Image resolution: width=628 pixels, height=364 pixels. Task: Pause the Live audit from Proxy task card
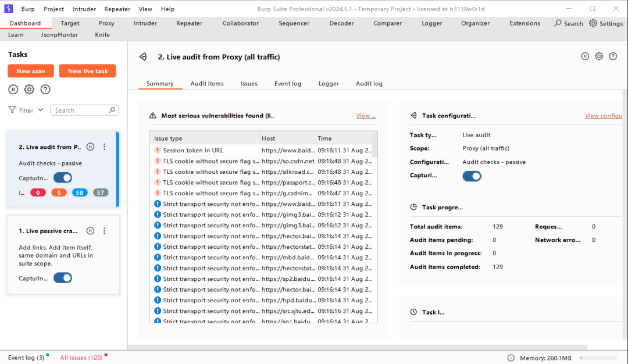pos(91,147)
